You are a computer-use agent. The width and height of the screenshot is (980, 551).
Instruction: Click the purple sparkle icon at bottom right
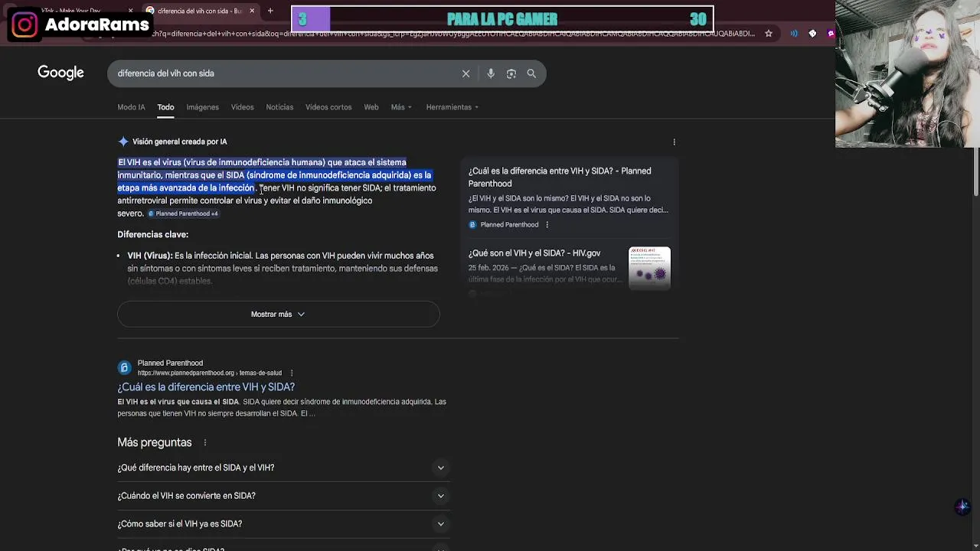tap(962, 507)
